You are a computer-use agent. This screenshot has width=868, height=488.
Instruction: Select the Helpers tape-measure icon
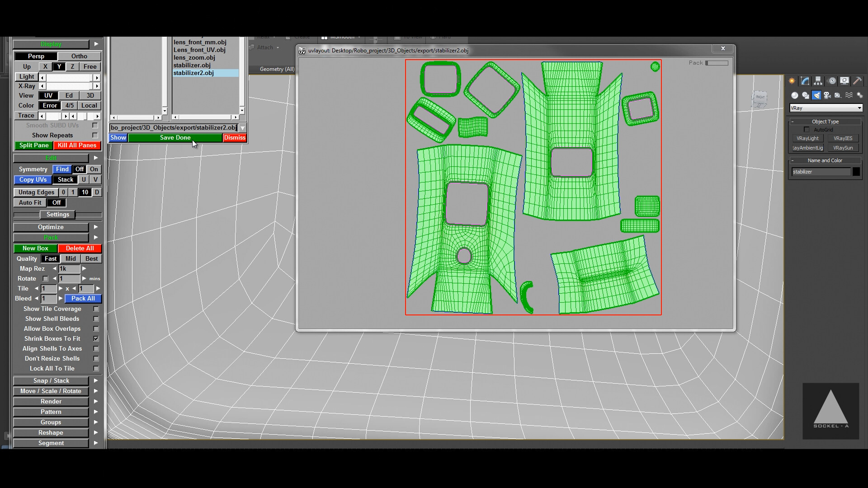pyautogui.click(x=838, y=95)
